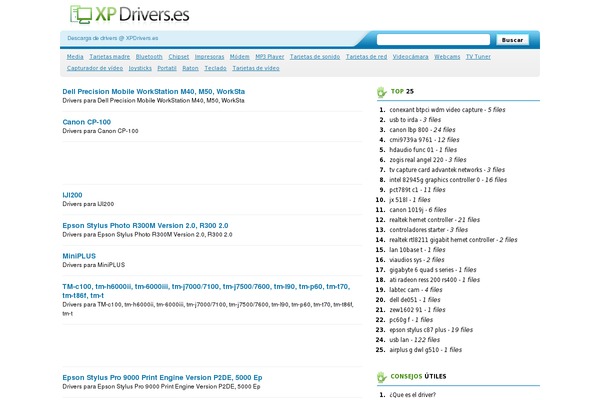This screenshot has width=600, height=400.
Task: Select the 'usb to irda' entry
Action: click(x=415, y=120)
